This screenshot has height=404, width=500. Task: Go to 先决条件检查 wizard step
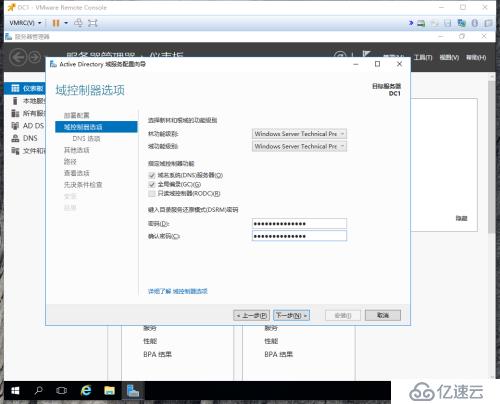[83, 185]
